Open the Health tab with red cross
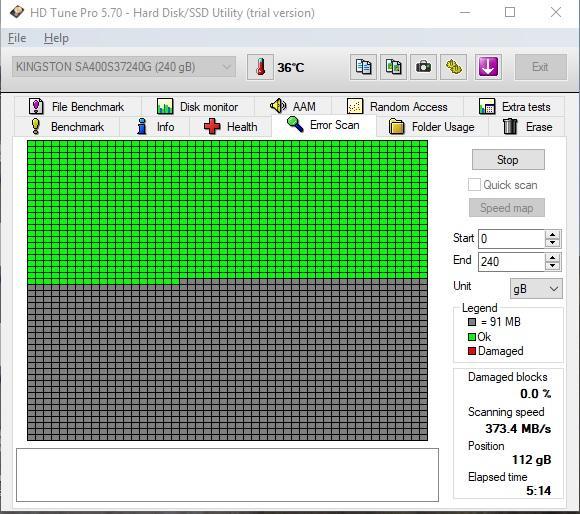This screenshot has height=514, width=580. (x=230, y=127)
